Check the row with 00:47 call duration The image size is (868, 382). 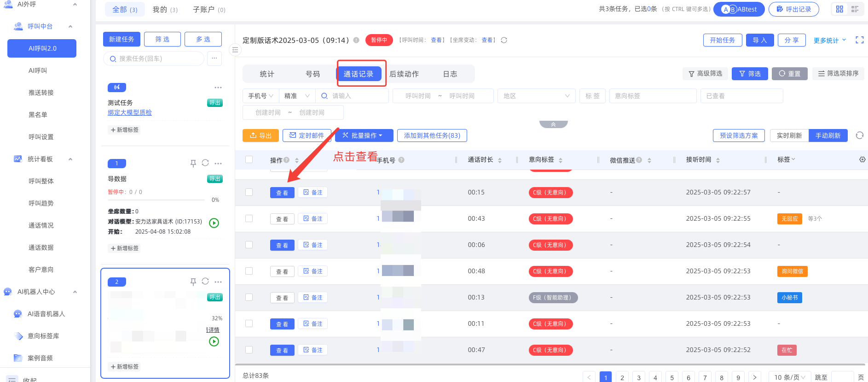click(x=249, y=350)
